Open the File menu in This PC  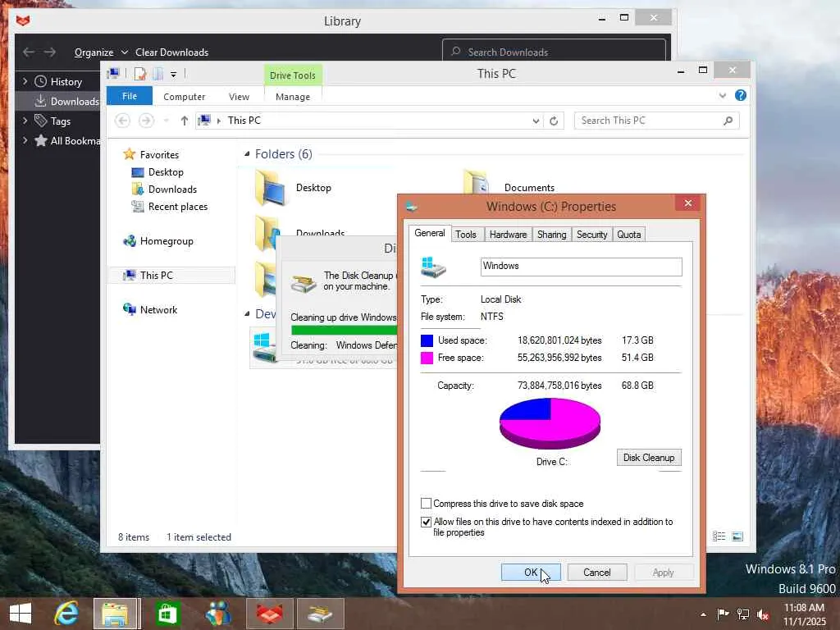click(130, 96)
